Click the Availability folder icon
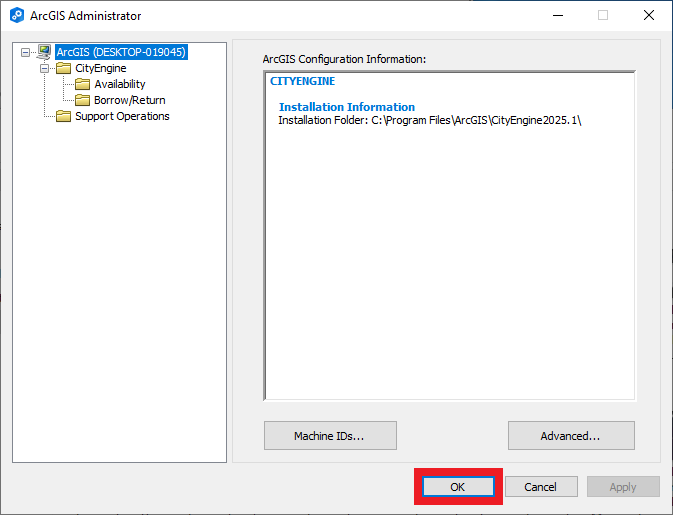Screen dimensions: 673x515 coord(83,84)
